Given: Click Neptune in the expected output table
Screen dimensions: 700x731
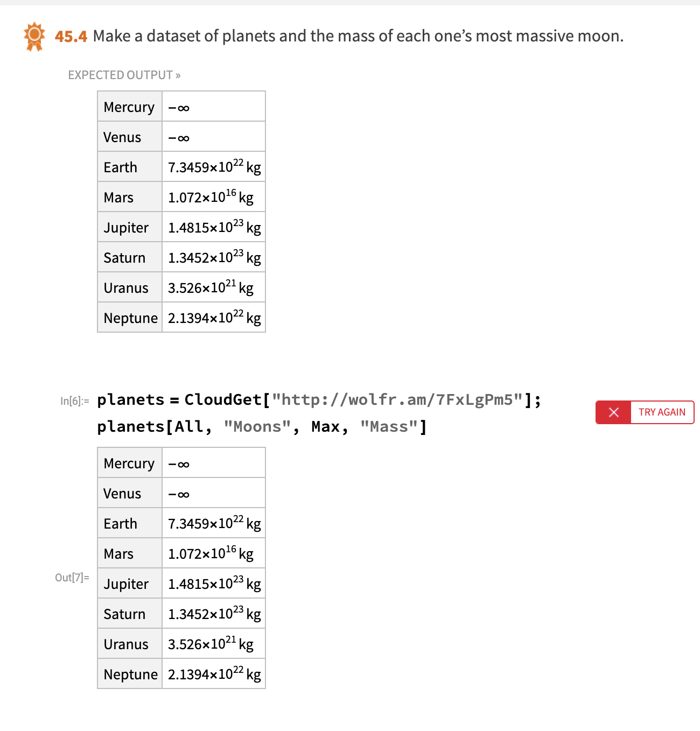Looking at the screenshot, I should 131,318.
